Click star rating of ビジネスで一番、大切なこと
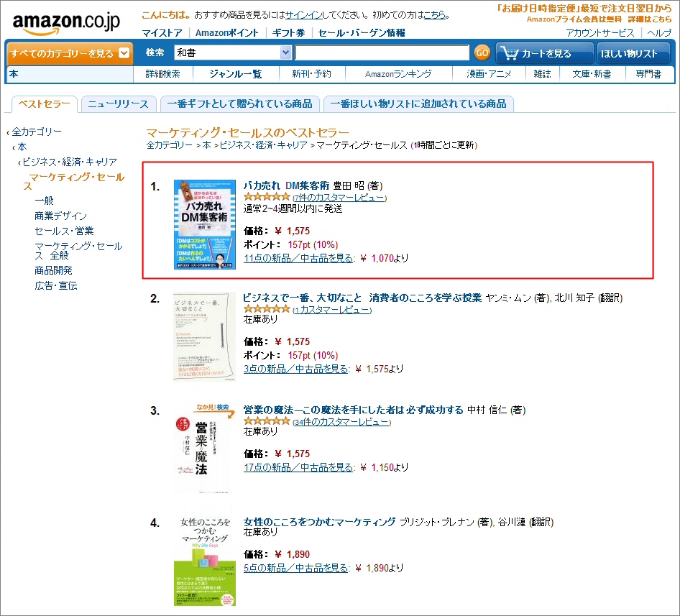This screenshot has height=616, width=680. (266, 309)
